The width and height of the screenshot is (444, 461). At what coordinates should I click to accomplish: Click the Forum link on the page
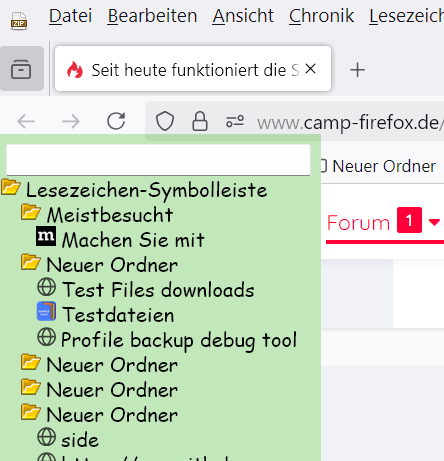(x=358, y=222)
